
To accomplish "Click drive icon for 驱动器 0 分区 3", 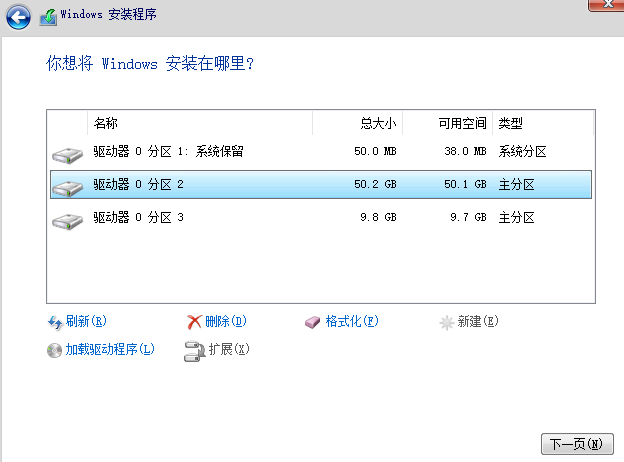I will click(x=67, y=220).
